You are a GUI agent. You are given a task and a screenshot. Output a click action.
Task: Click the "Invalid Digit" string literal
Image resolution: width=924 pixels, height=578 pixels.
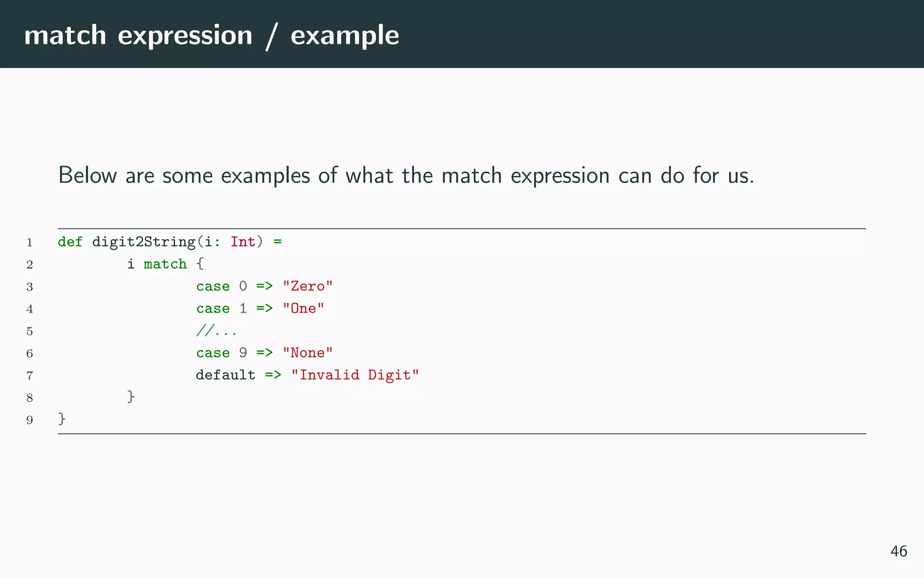click(355, 375)
